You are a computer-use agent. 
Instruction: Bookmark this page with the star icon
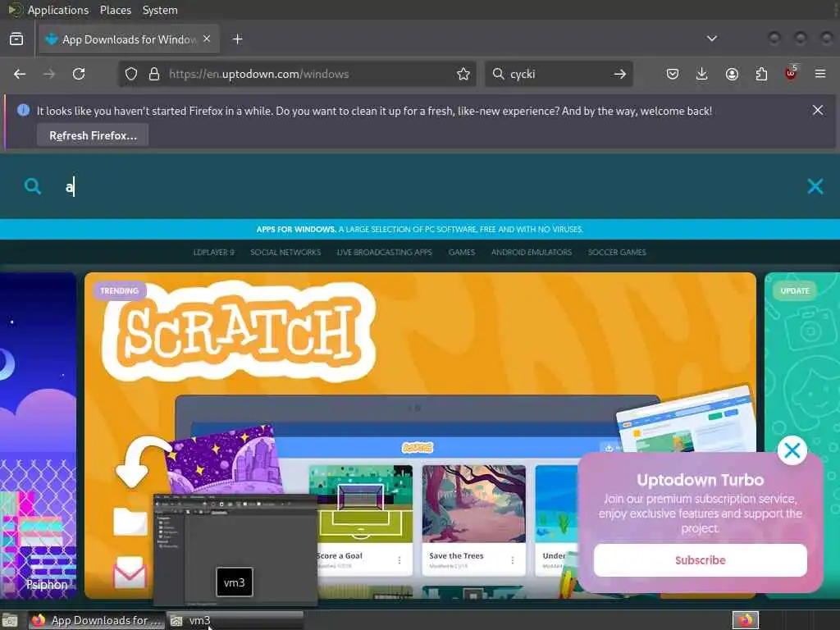pyautogui.click(x=463, y=74)
